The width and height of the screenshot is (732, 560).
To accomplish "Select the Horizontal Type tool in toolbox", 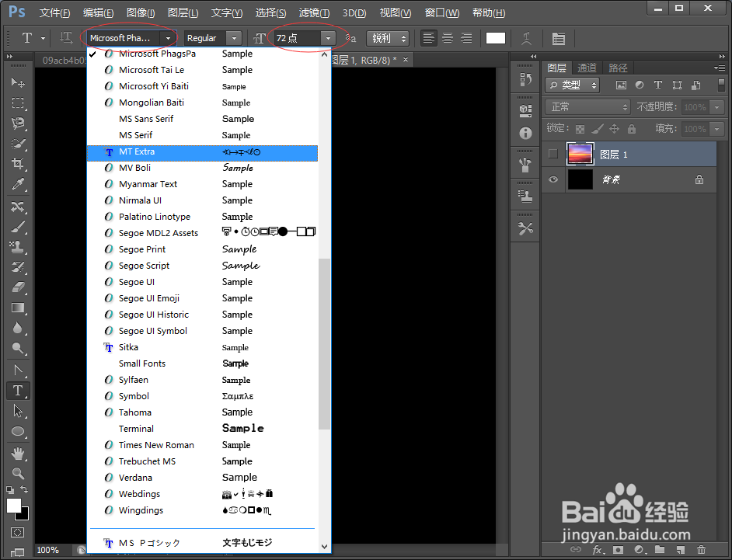I will (18, 391).
